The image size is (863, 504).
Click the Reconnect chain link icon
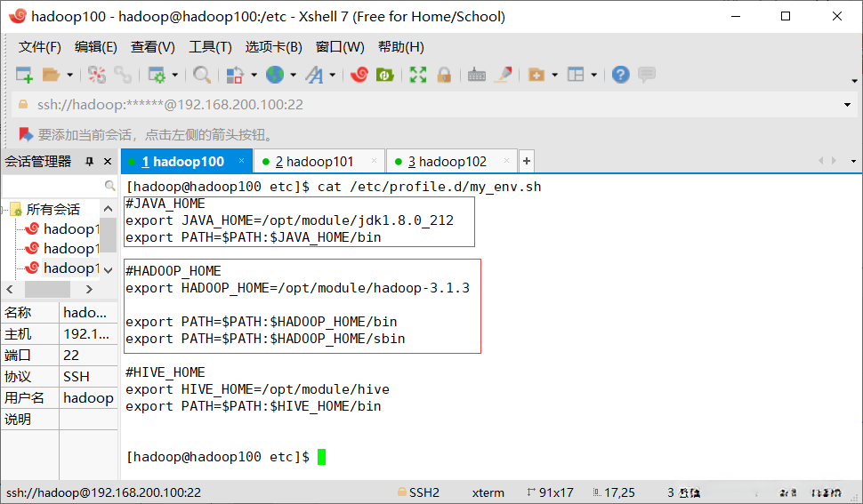[x=122, y=75]
